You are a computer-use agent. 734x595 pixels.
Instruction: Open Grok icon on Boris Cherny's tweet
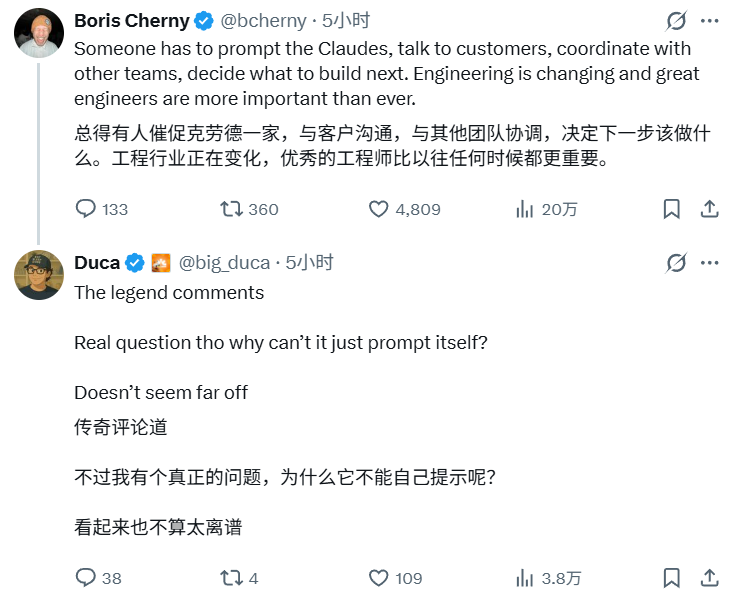pyautogui.click(x=676, y=21)
